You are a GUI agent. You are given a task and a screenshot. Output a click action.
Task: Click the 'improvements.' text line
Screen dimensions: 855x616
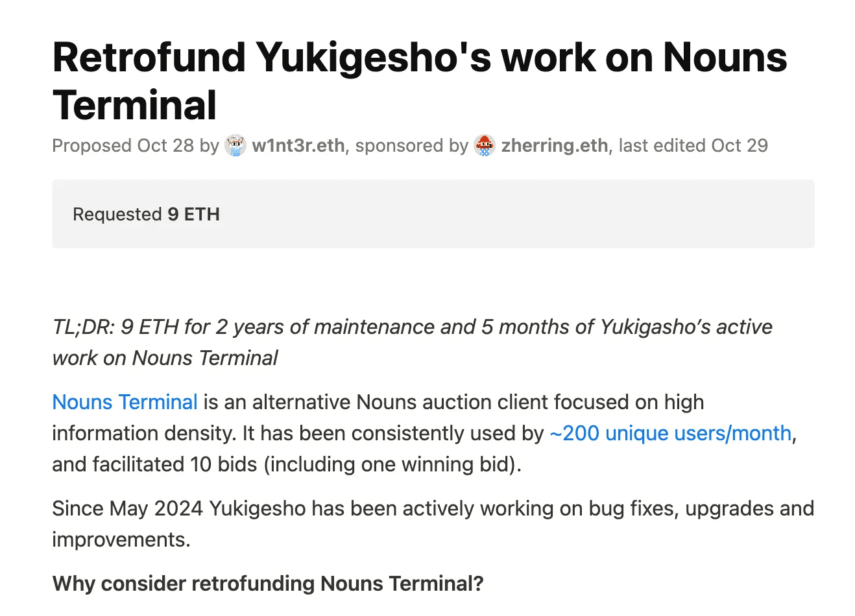point(121,539)
